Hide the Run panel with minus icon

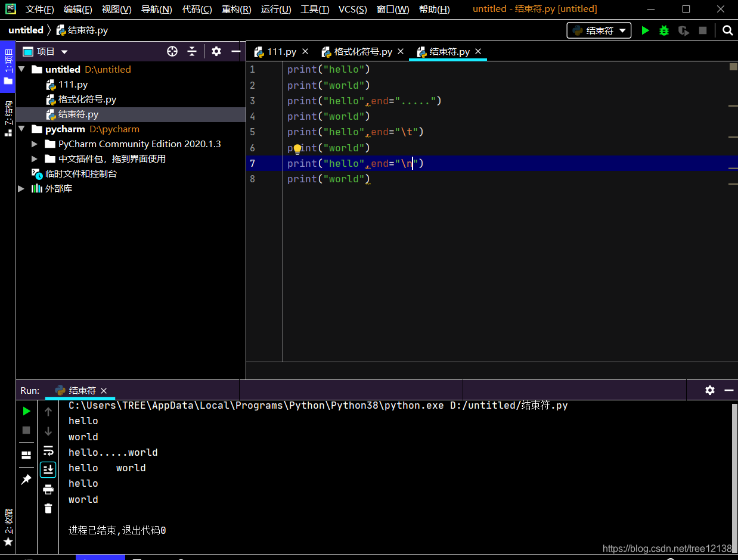[x=728, y=390]
